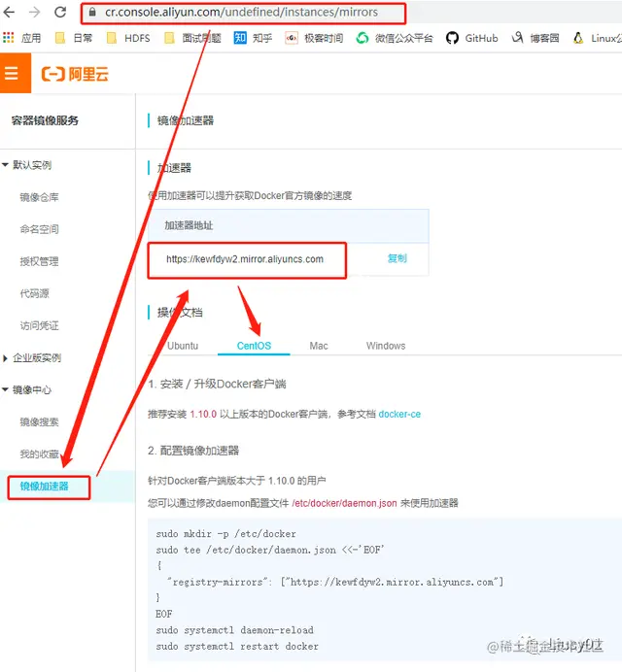The height and width of the screenshot is (672, 622).
Task: Click the '1. 安装 / 升级Docker客户端' heading
Action: coord(217,384)
